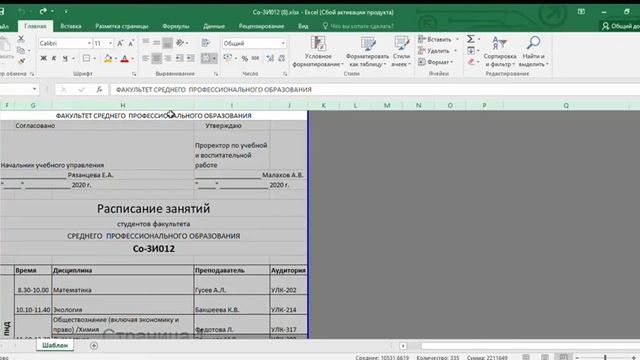Click the insert function fx icon
The image size is (640, 360).
99,89
